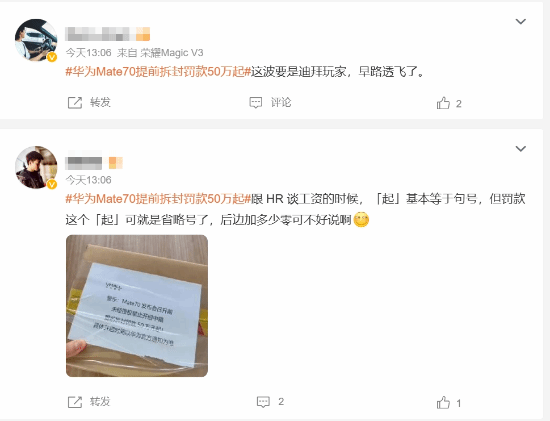
Task: Click the repost icon on the second post
Action: click(x=74, y=402)
